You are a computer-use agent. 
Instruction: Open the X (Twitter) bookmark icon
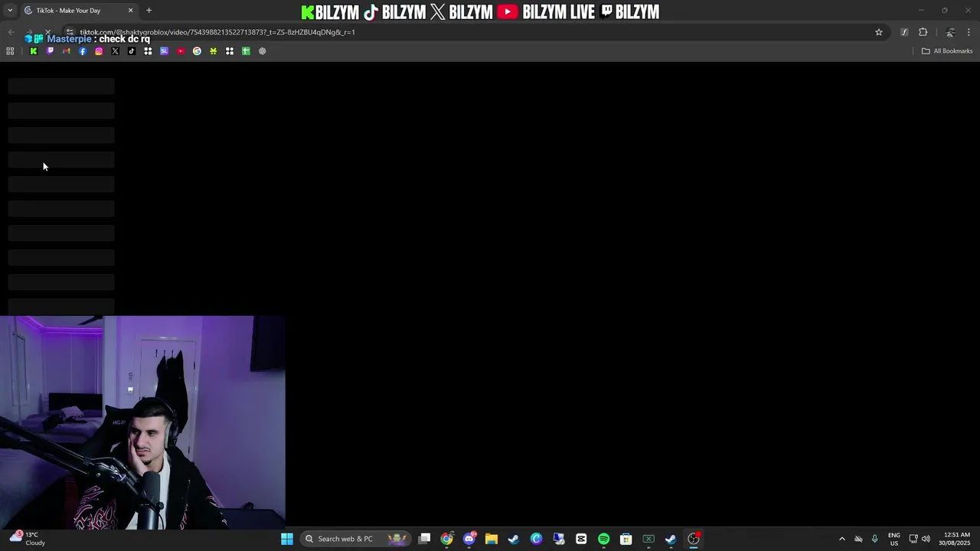coord(115,51)
